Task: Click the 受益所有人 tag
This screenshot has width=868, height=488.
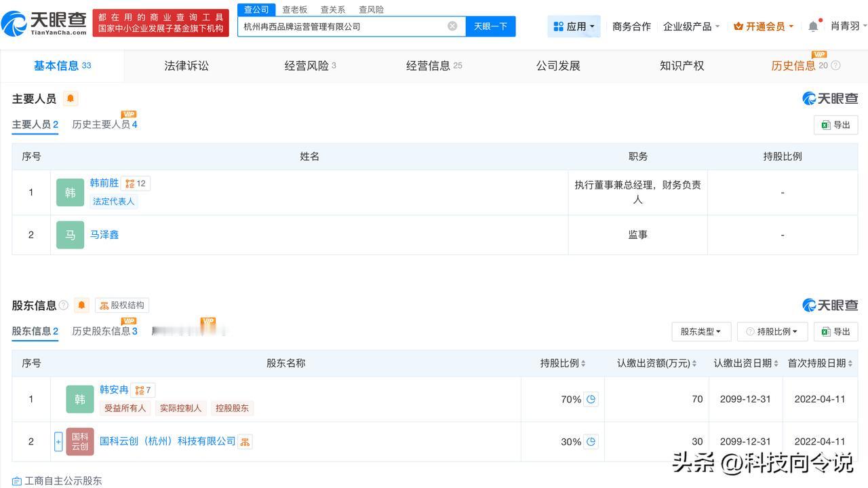Action: pos(125,409)
